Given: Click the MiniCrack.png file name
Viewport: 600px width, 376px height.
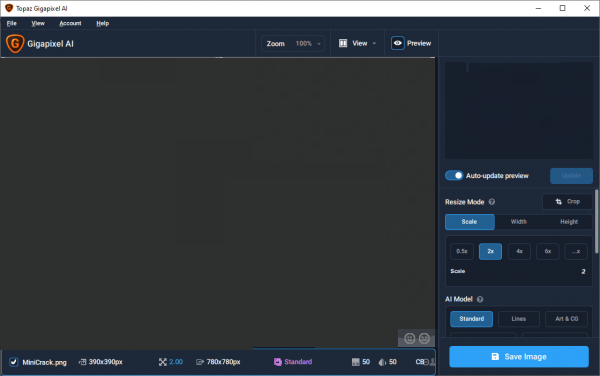Looking at the screenshot, I should click(44, 362).
